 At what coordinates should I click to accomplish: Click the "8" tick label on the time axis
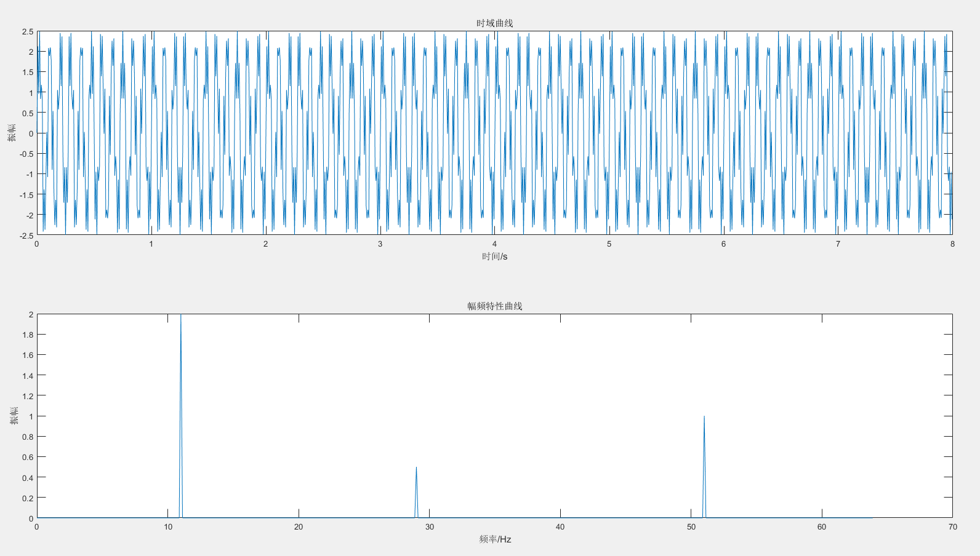[953, 244]
